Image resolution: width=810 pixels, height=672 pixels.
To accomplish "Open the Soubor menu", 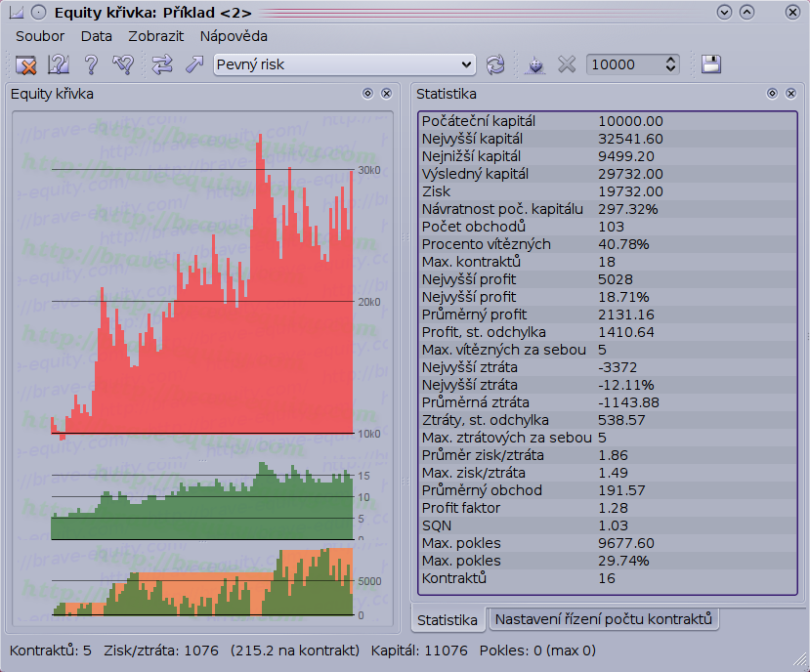I will coord(40,36).
